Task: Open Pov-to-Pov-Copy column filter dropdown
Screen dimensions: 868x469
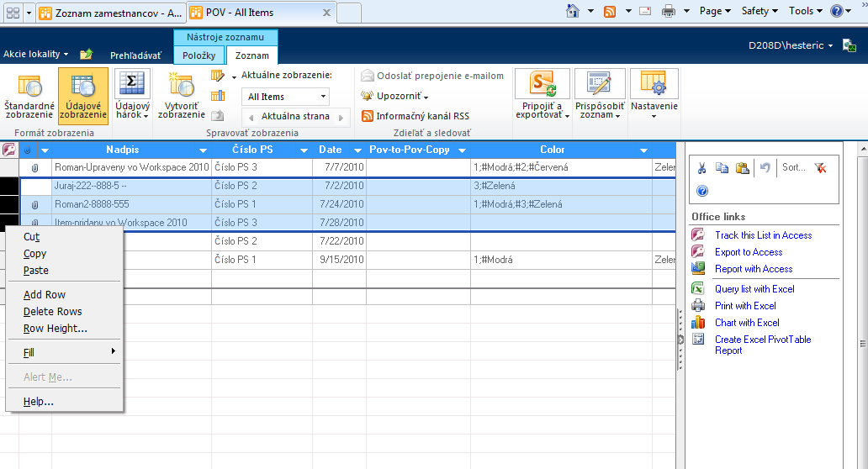Action: 463,150
